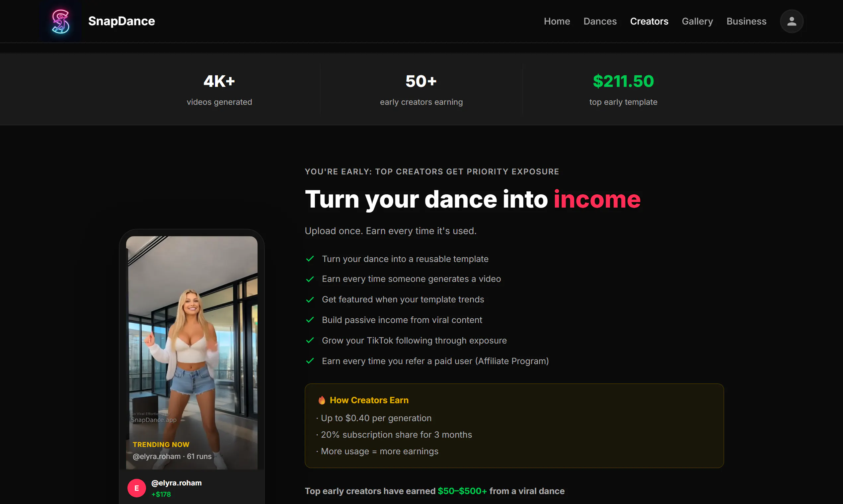Screen dimensions: 843x504
Task: Select the Creators nav item
Action: 649,21
